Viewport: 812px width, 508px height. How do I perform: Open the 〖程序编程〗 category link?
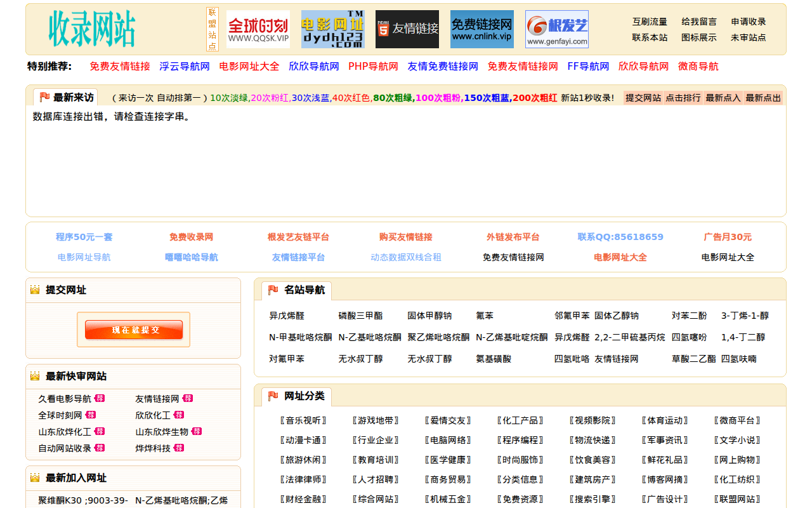click(520, 440)
